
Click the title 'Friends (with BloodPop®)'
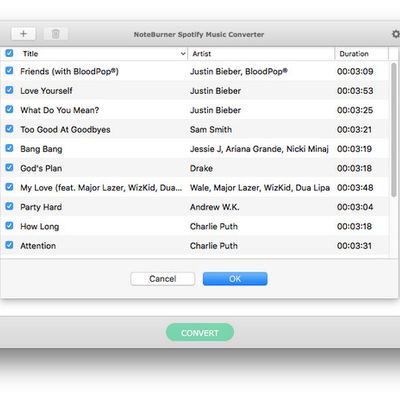[69, 71]
